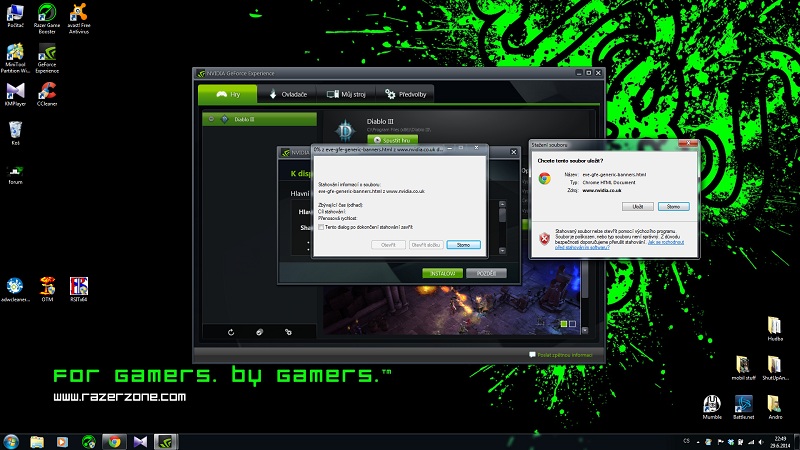Open the Předvolby tab
The width and height of the screenshot is (800, 450).
407,95
